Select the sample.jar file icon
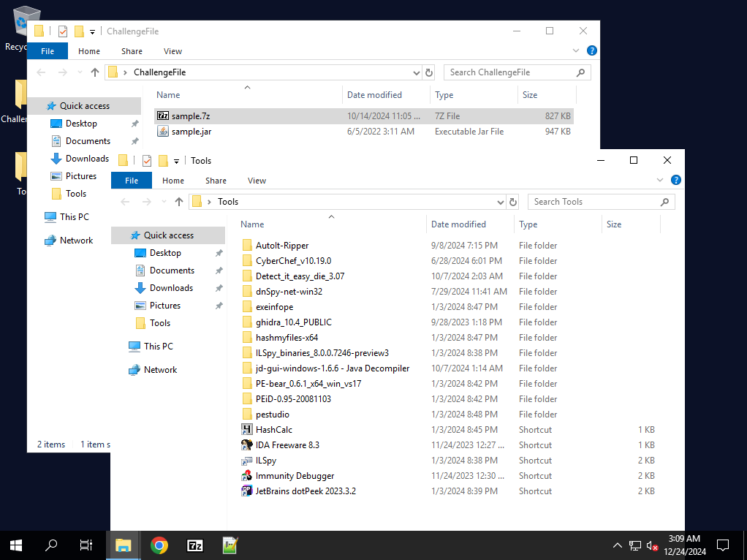The image size is (747, 560). (x=163, y=132)
